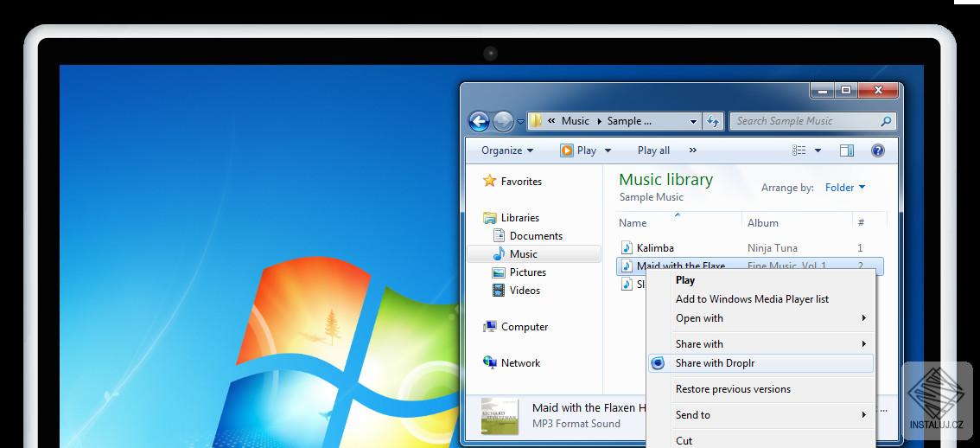The height and width of the screenshot is (448, 980).
Task: Click the Libraries folder icon
Action: (489, 218)
